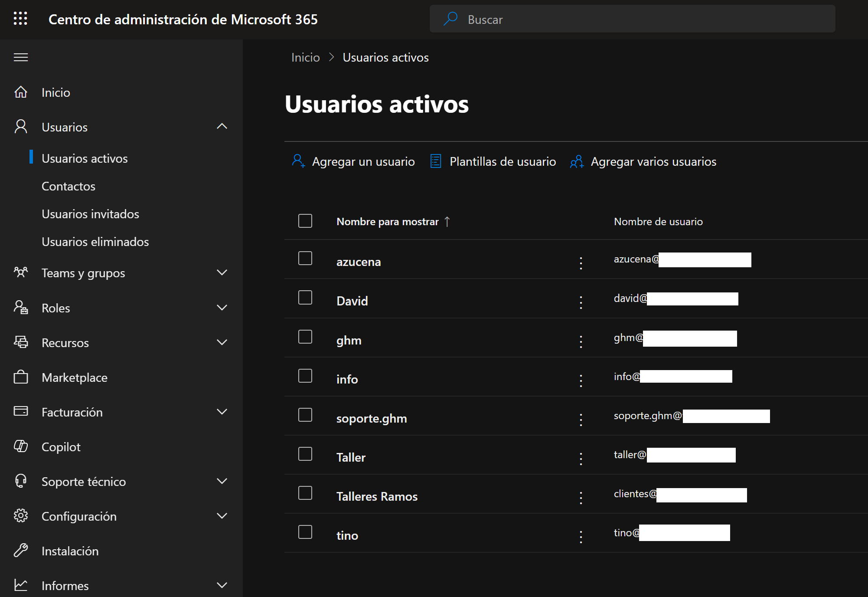Screen dimensions: 868x597
Task: Collapse navigation with the hamburger icon
Action: 20,57
